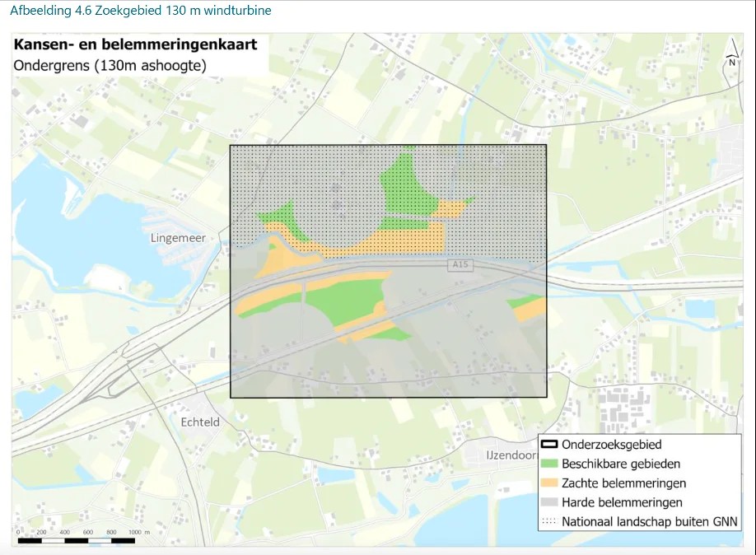This screenshot has width=756, height=555.
Task: Click the green 'Beschikbare gebieden' legend swatch
Action: [x=549, y=464]
